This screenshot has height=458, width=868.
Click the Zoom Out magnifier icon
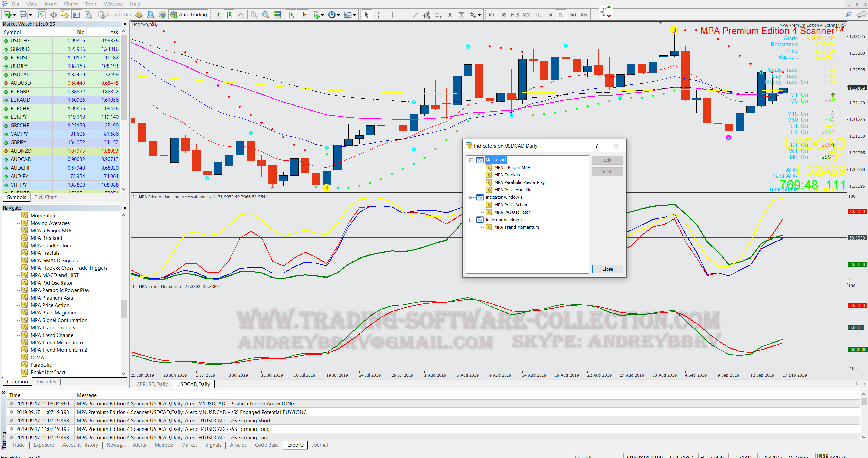[x=266, y=15]
